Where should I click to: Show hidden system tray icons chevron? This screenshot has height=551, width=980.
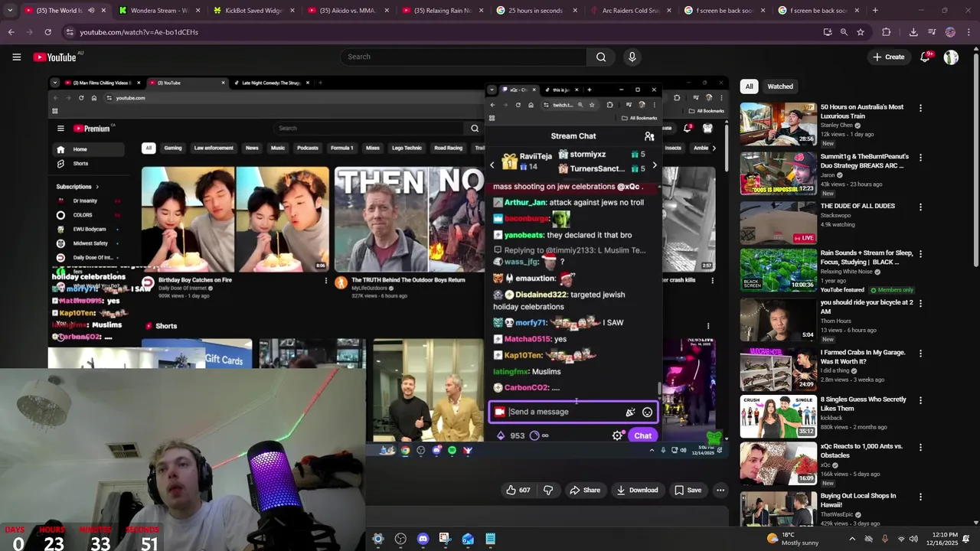tap(852, 539)
